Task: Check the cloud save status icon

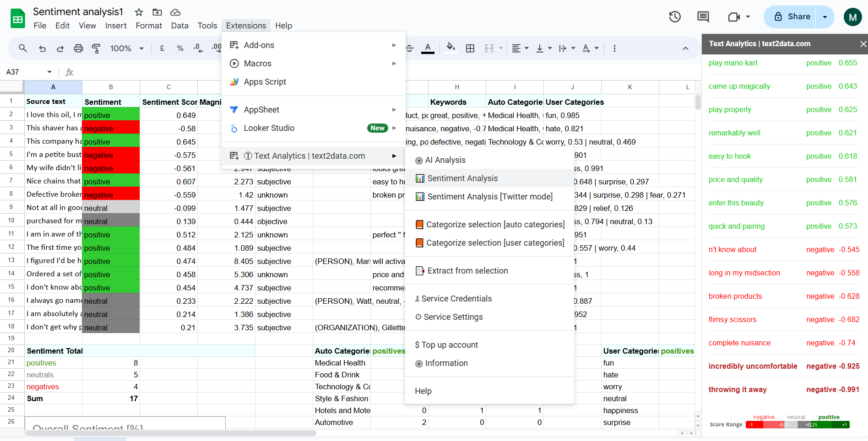Action: tap(175, 12)
